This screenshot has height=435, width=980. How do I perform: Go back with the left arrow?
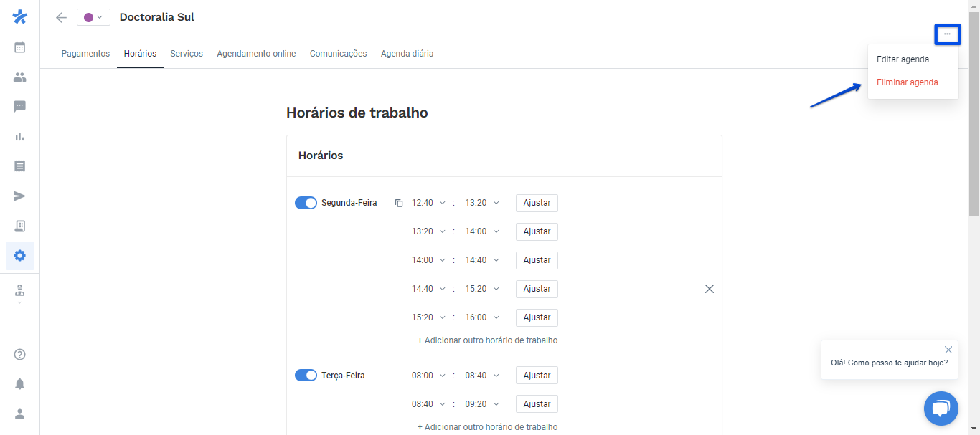tap(61, 17)
